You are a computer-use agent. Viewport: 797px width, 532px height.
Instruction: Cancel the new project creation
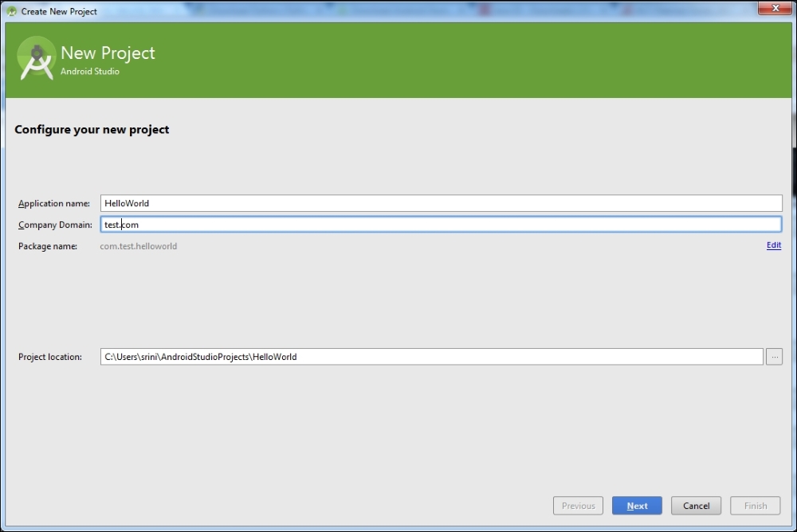pyautogui.click(x=696, y=506)
